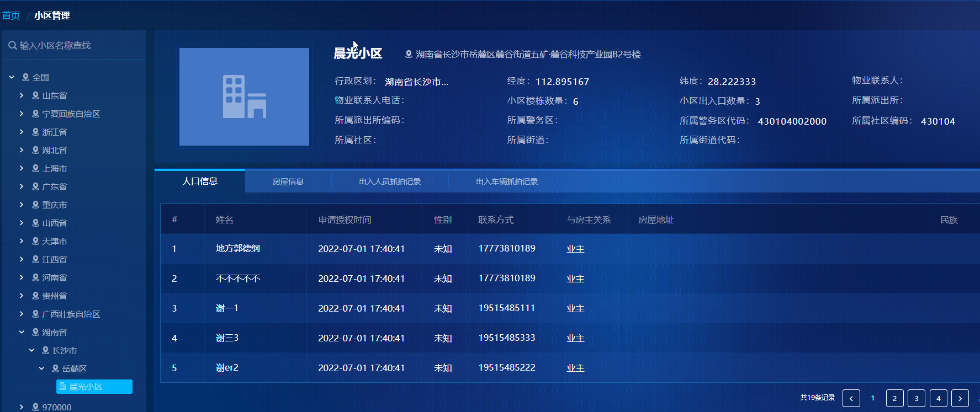Select 天津市 in the region tree
Viewport: 980px width, 412px height.
click(55, 242)
